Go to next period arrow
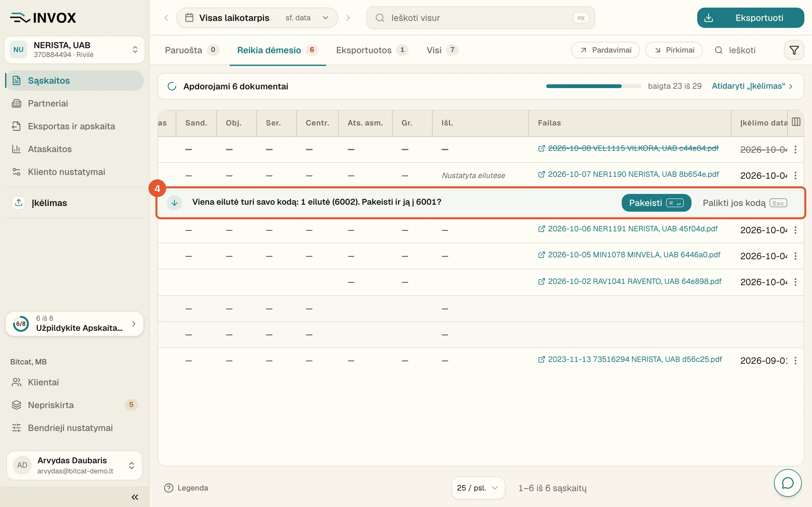 coord(348,18)
